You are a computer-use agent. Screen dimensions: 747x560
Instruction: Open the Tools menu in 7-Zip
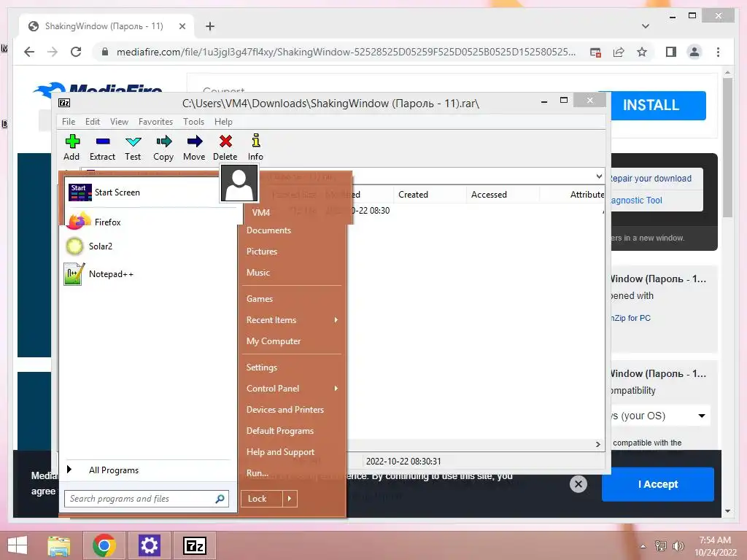click(x=193, y=122)
